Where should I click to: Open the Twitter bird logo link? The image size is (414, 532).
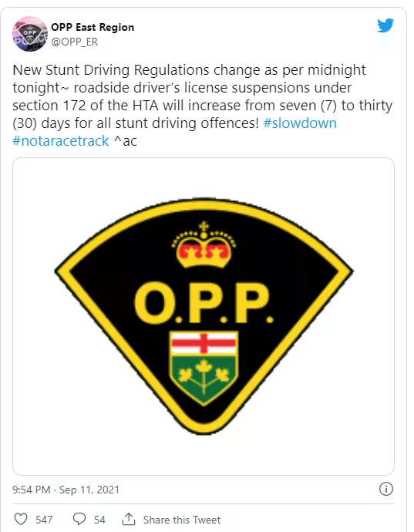[385, 25]
